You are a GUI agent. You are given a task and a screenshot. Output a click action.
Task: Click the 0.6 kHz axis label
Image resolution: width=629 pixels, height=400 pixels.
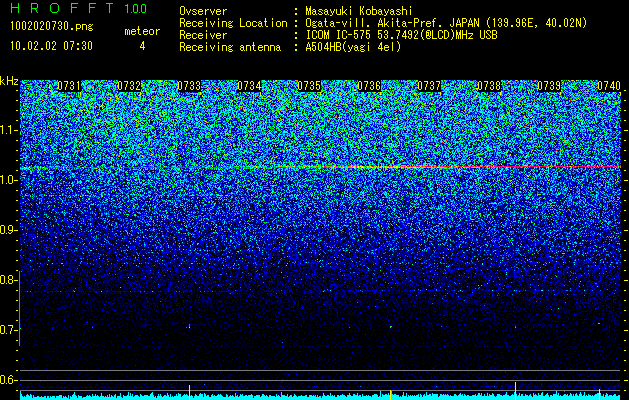[8, 380]
